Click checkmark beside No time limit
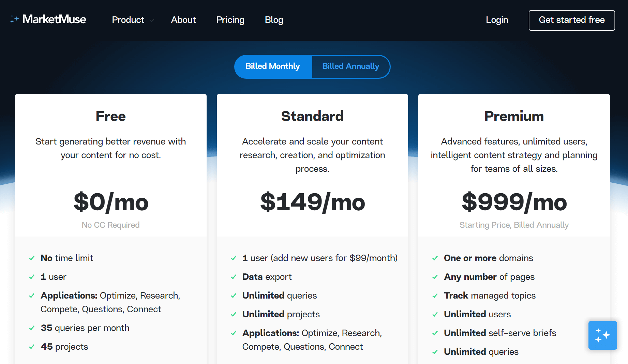The height and width of the screenshot is (364, 628). click(x=32, y=258)
